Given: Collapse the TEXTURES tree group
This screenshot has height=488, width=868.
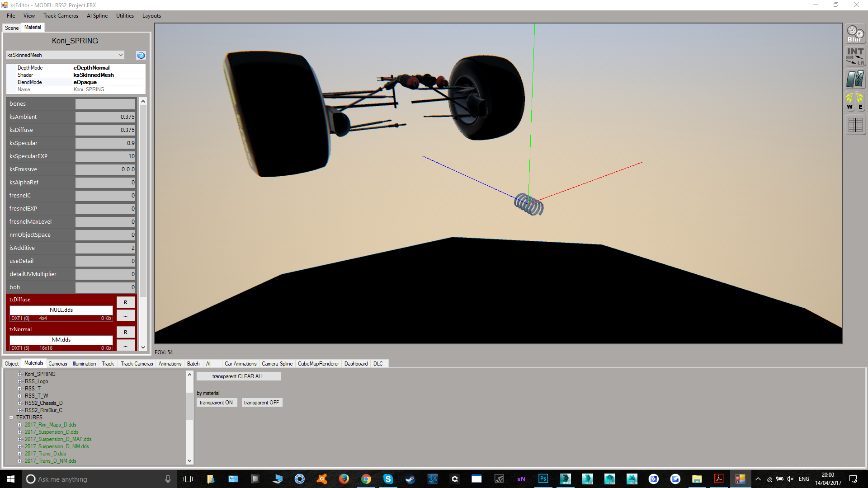Looking at the screenshot, I should tap(11, 418).
